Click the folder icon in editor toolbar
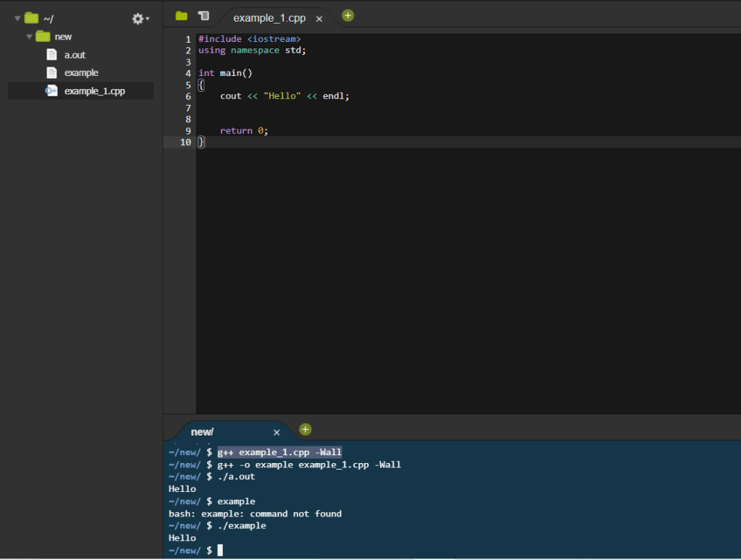Viewport: 741px width, 560px height. click(181, 16)
